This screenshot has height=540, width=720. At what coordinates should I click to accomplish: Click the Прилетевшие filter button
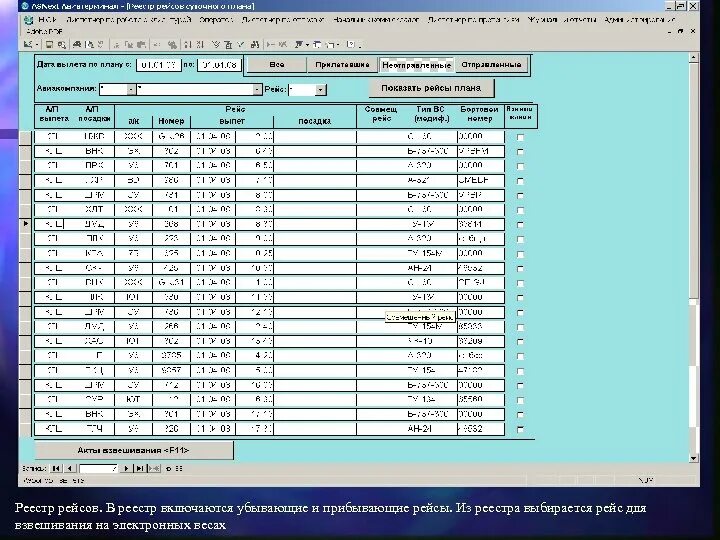pyautogui.click(x=342, y=65)
